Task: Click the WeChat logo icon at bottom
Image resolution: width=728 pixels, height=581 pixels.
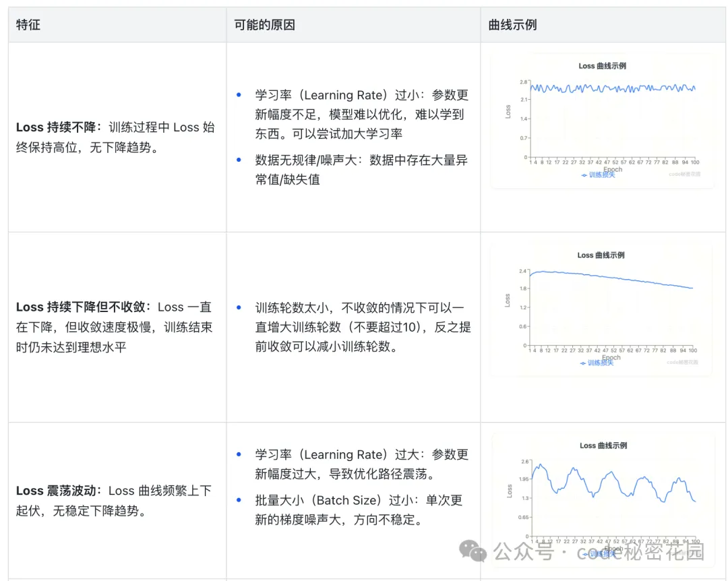Action: pyautogui.click(x=472, y=552)
